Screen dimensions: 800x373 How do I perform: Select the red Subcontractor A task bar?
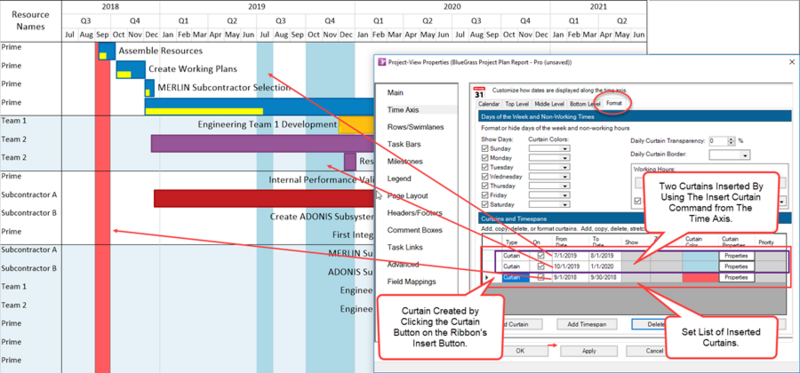[264, 198]
